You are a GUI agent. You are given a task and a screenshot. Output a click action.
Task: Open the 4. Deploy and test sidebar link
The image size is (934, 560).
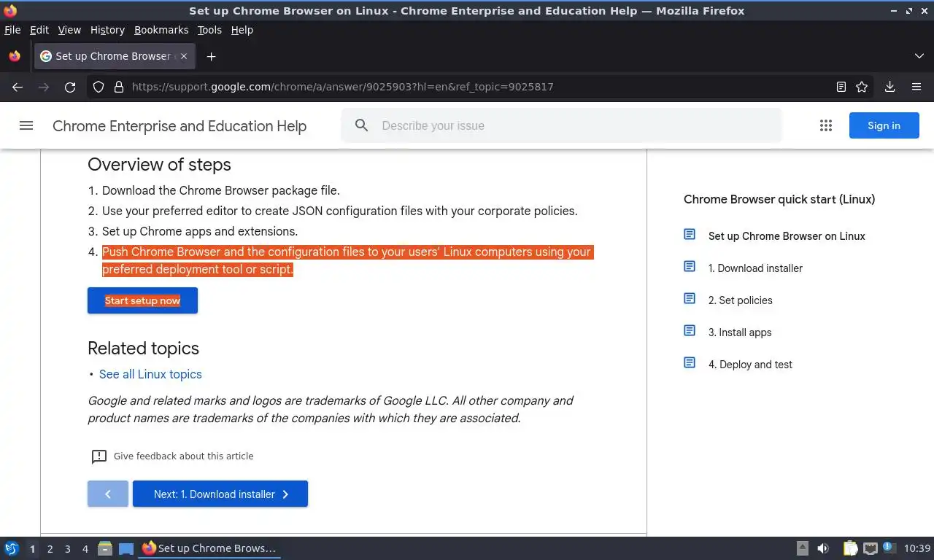[x=750, y=365]
